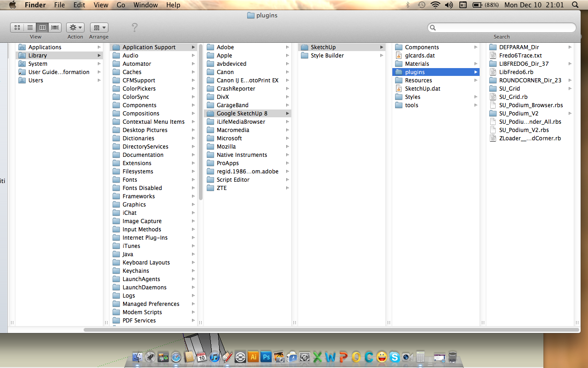Open the Go menu
The image size is (588, 368).
tap(121, 5)
